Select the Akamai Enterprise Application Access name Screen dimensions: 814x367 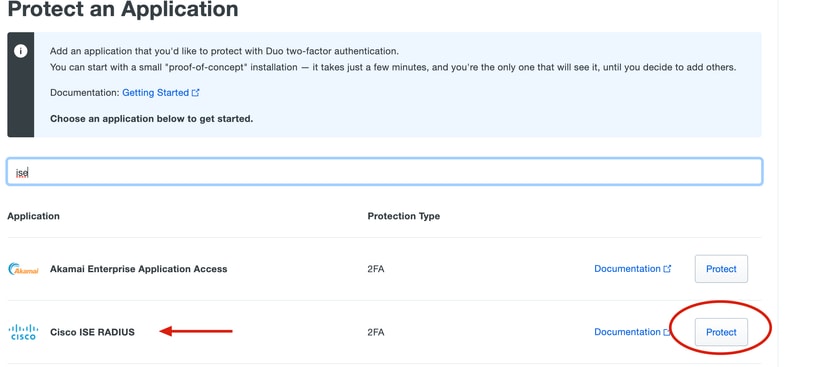139,269
